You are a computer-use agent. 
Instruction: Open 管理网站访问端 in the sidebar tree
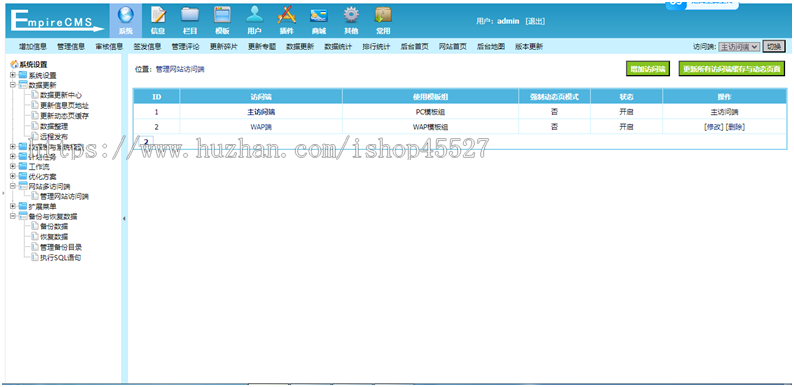(65, 197)
